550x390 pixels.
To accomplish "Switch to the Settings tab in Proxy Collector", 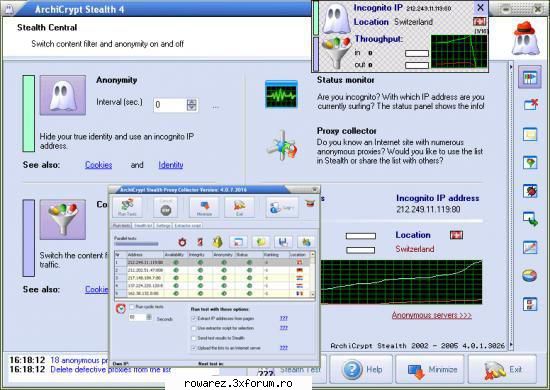I will click(x=163, y=226).
